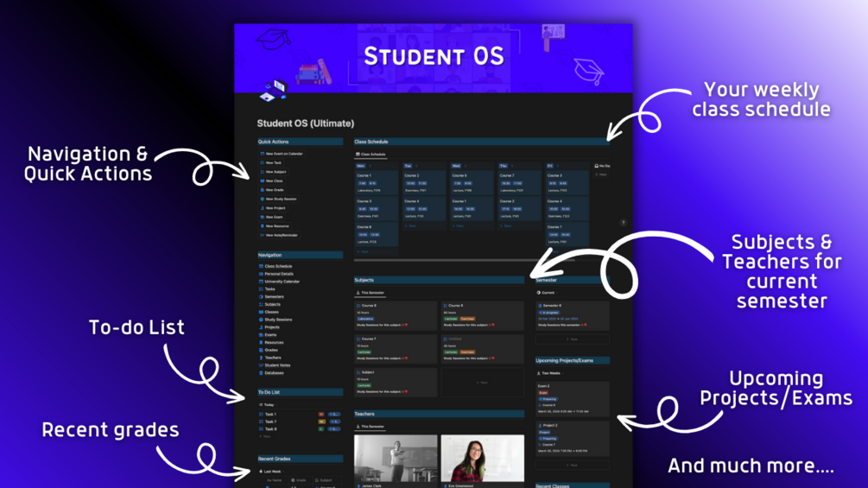The width and height of the screenshot is (868, 488).
Task: Add new item below the Project 2 card
Action: (573, 466)
